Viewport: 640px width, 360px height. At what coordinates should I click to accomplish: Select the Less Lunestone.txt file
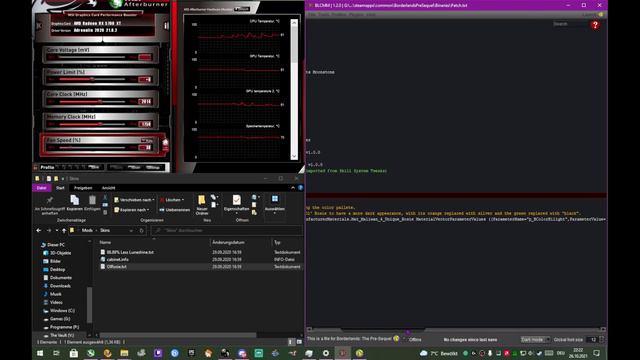[x=130, y=252]
